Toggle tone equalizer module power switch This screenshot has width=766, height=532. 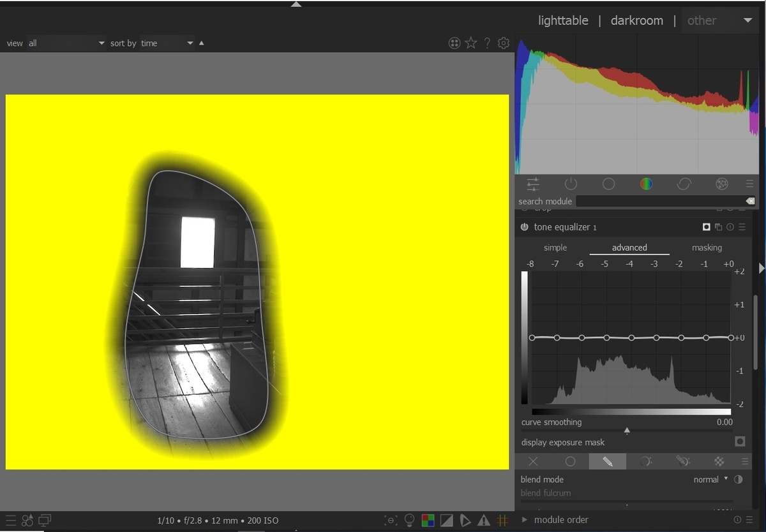525,227
